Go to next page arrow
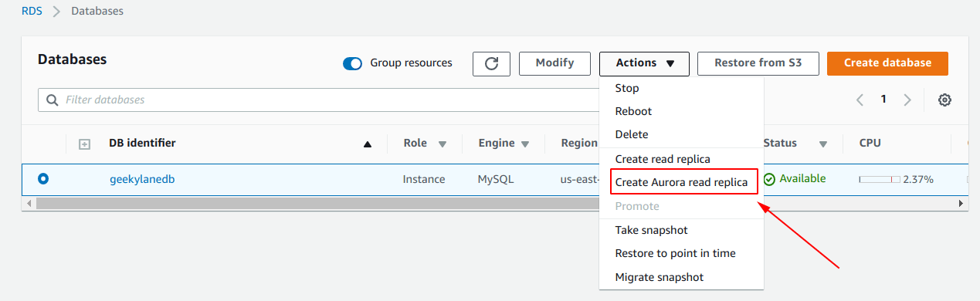Viewport: 980px width, 301px height. pyautogui.click(x=907, y=100)
